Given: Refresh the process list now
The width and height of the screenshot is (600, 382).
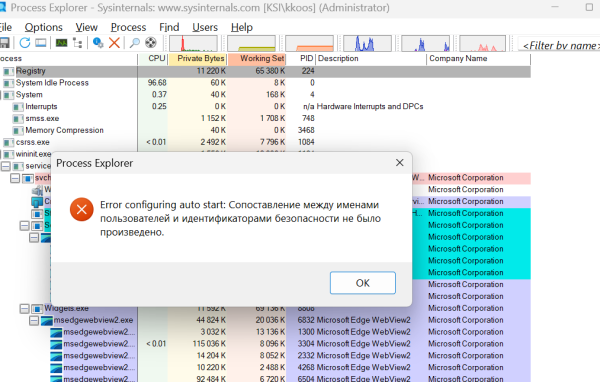Looking at the screenshot, I should 25,42.
